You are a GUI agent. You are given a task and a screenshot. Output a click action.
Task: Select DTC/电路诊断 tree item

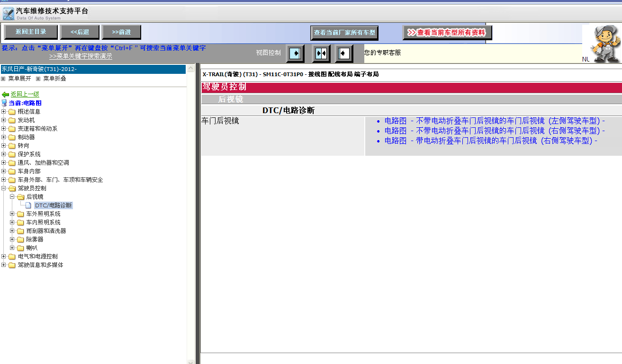point(54,205)
